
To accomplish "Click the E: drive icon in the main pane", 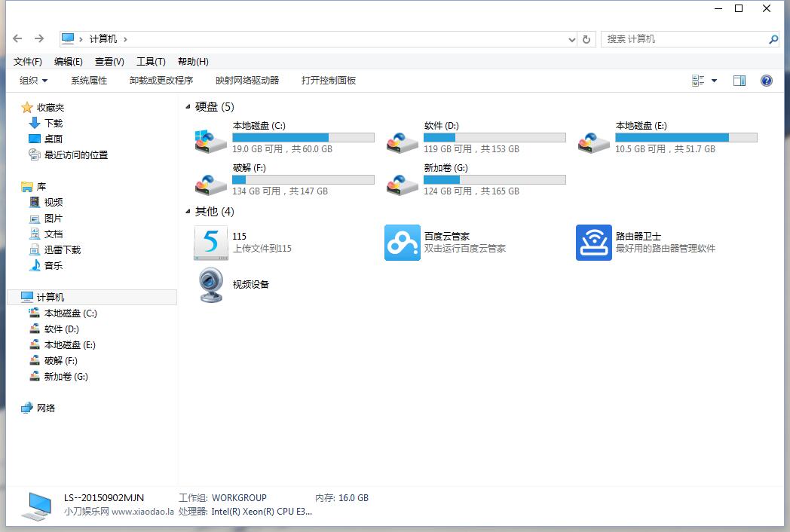I will coord(593,142).
